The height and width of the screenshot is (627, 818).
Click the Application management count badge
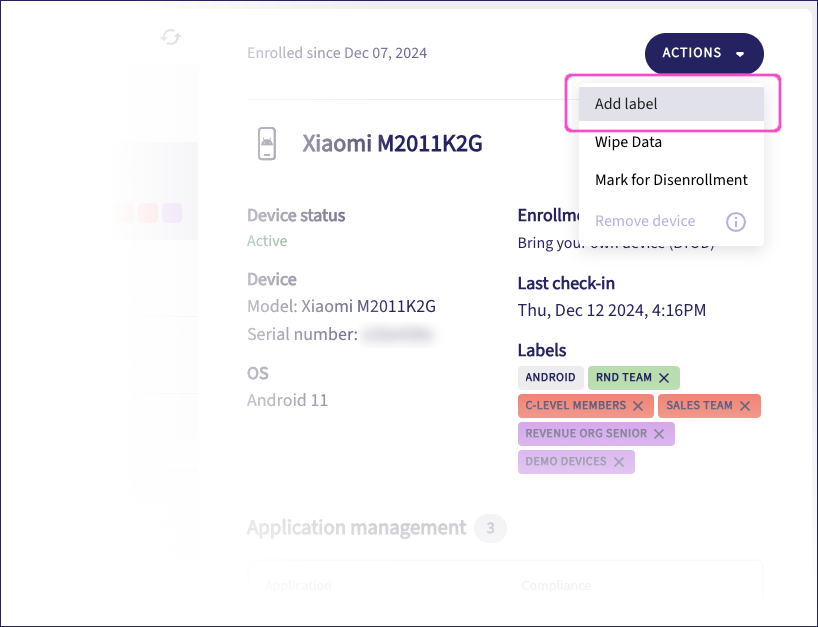tap(490, 528)
